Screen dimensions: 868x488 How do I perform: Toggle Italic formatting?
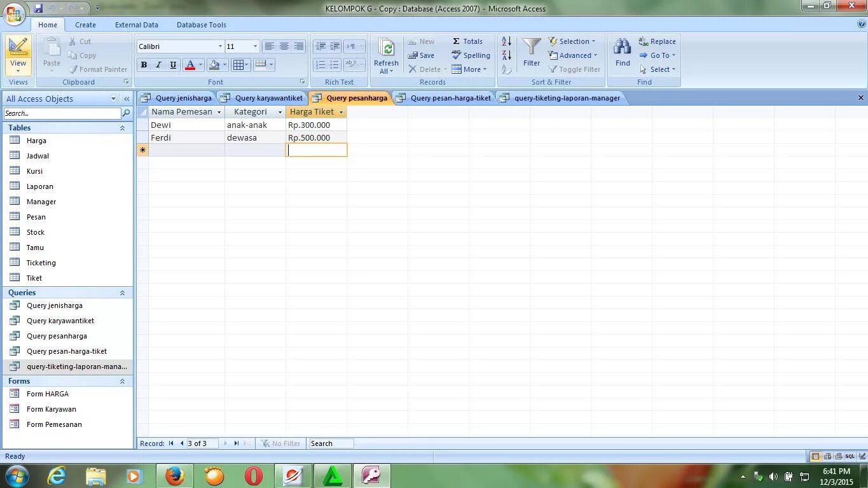coord(158,65)
